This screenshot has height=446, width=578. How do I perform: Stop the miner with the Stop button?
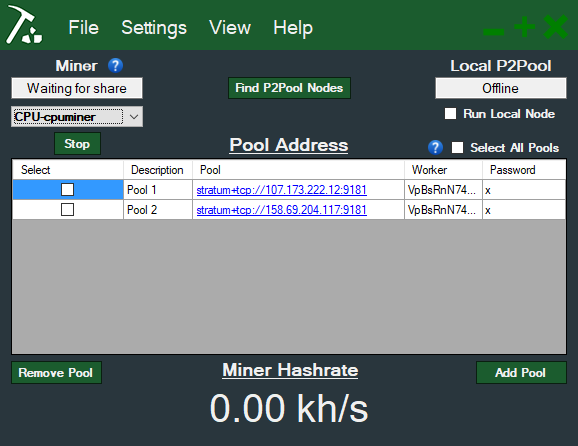click(x=77, y=144)
